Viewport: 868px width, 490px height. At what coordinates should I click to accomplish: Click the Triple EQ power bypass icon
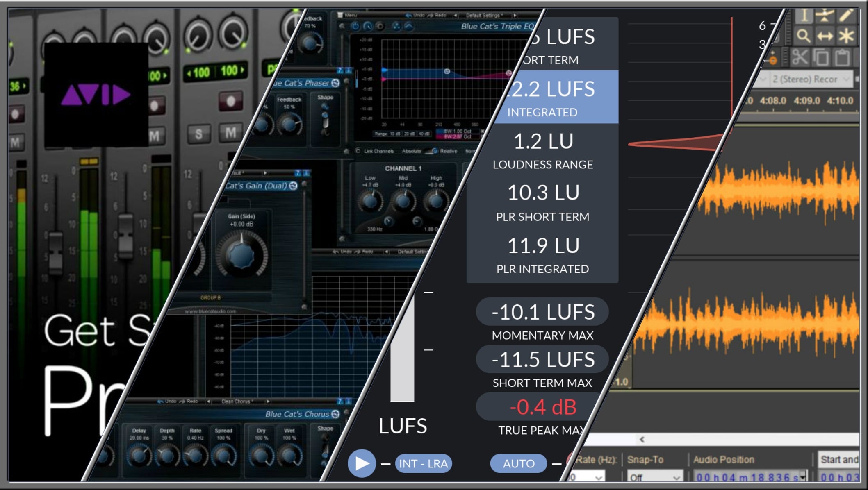point(355,27)
